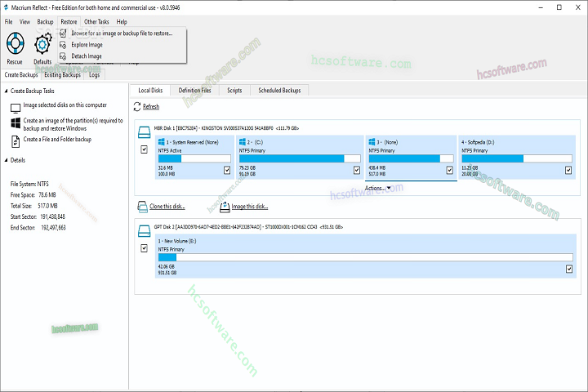
Task: Select the Scripts tab
Action: pos(234,91)
